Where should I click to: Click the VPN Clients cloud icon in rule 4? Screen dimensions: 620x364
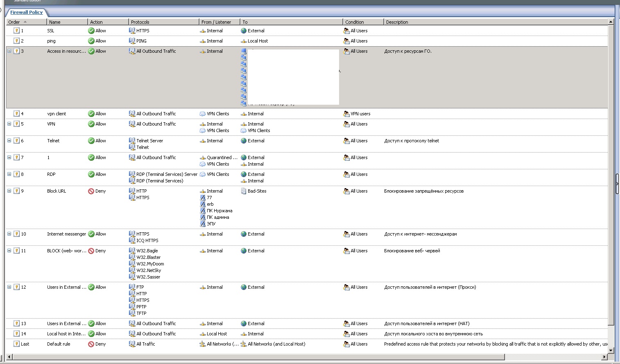[x=203, y=114]
